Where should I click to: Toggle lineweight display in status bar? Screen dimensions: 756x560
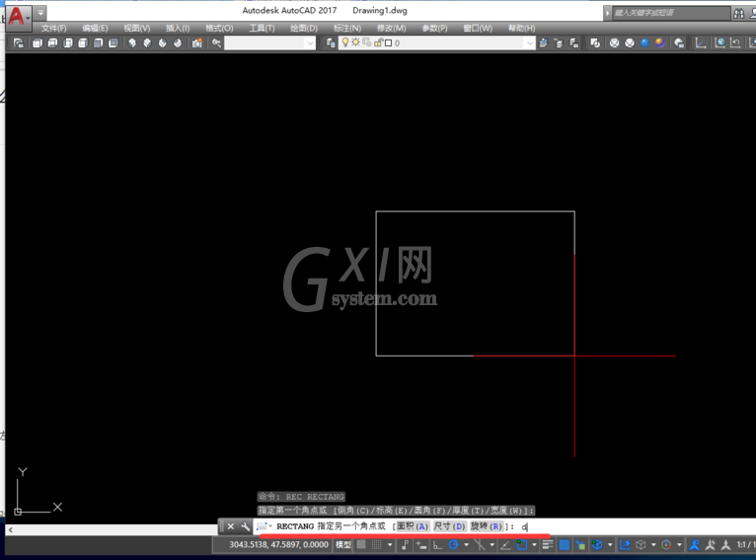point(547,545)
